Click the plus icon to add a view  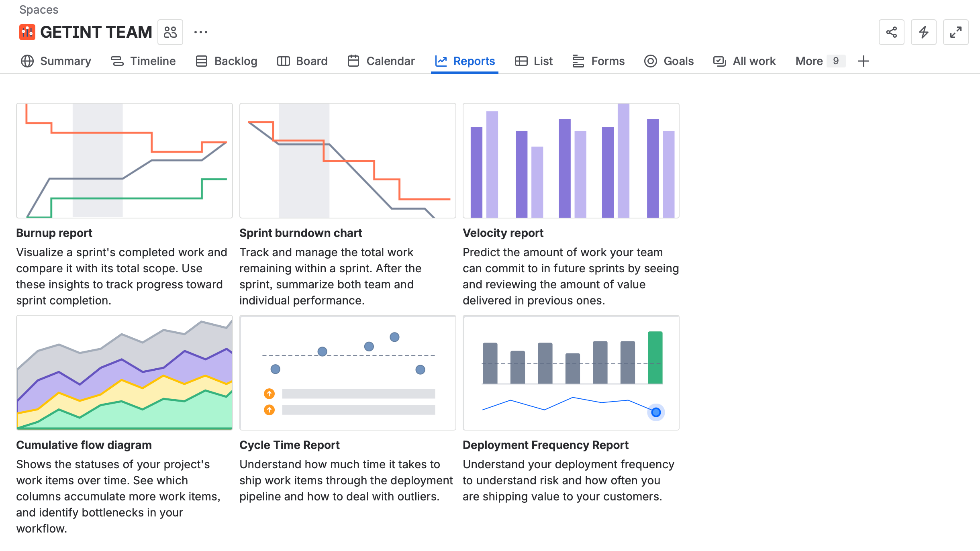tap(863, 61)
